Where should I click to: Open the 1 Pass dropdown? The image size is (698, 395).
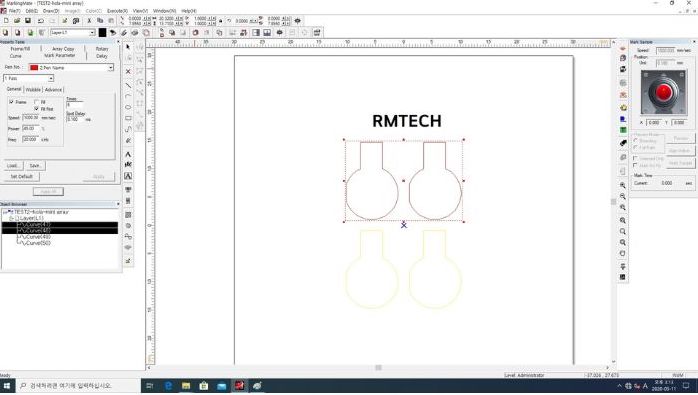click(28, 78)
